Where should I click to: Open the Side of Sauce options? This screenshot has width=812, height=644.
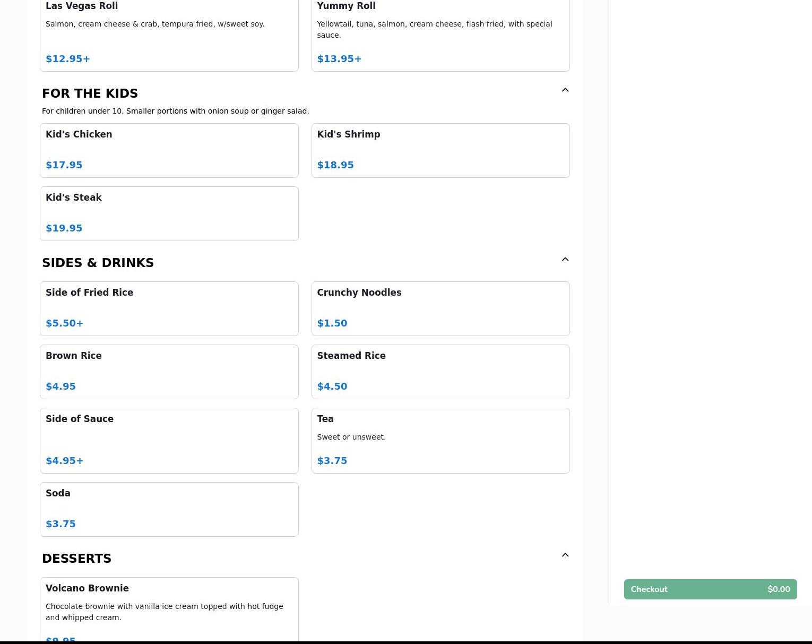169,441
